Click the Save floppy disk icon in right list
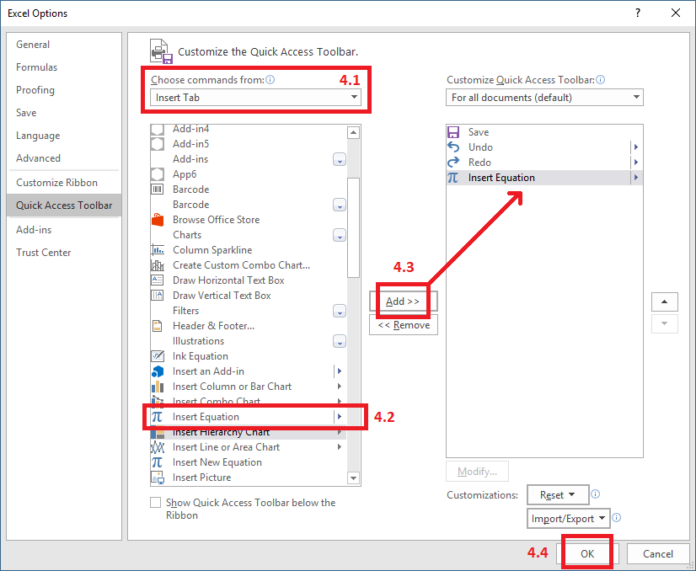Image resolution: width=696 pixels, height=571 pixels. tap(453, 132)
